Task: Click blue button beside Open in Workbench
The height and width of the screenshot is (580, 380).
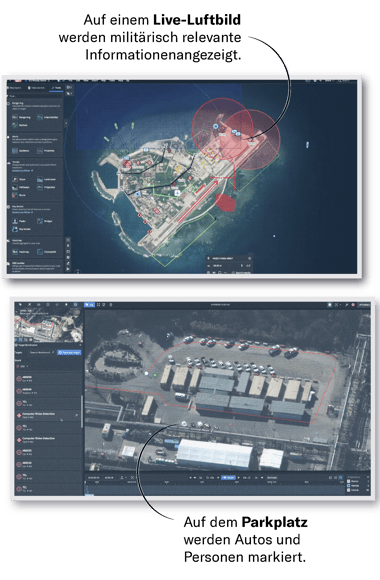Action: (69, 353)
